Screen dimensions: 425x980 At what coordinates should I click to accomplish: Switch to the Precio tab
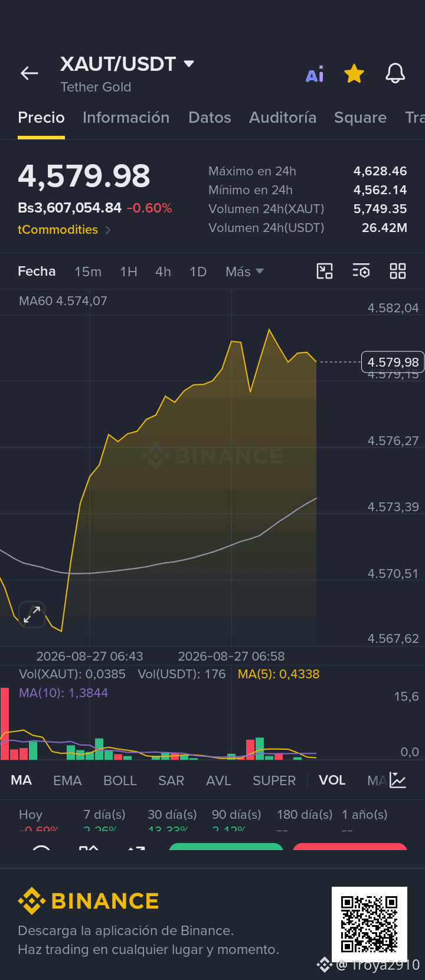[41, 117]
